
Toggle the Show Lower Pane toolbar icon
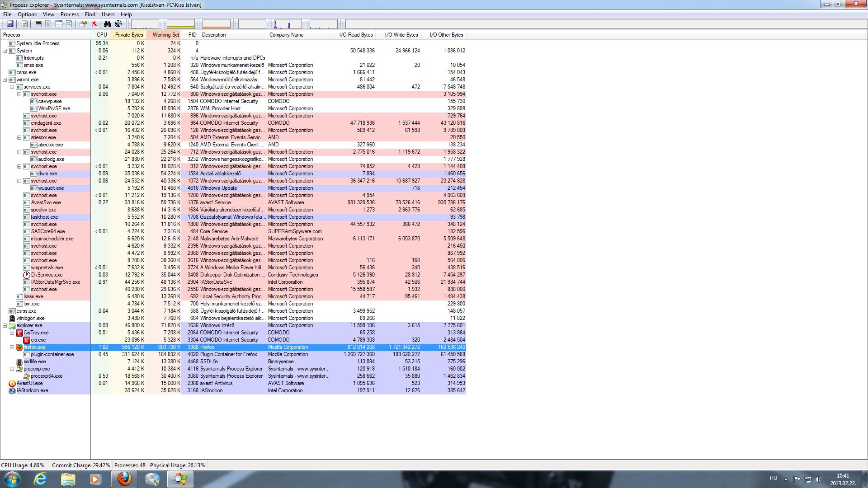[x=59, y=24]
